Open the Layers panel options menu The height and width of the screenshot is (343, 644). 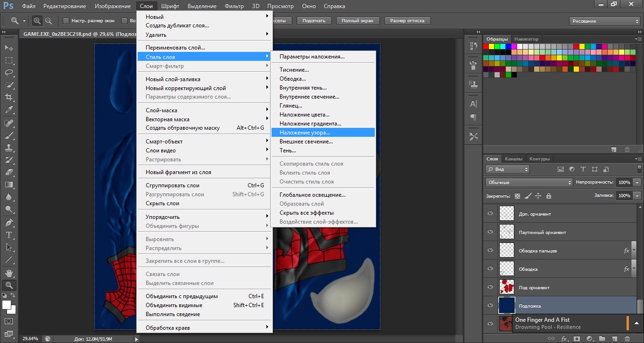point(638,159)
